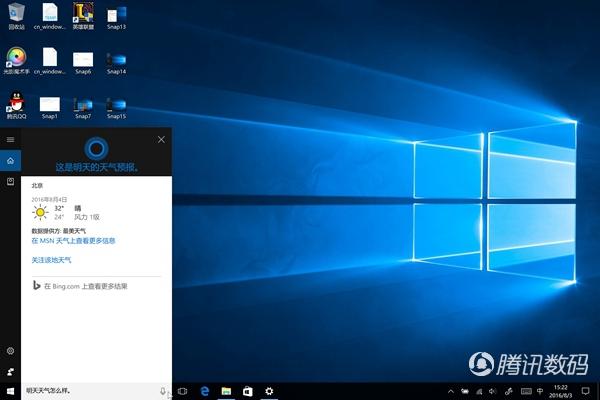
Task: Expand Cortana hamburger menu
Action: click(x=10, y=139)
